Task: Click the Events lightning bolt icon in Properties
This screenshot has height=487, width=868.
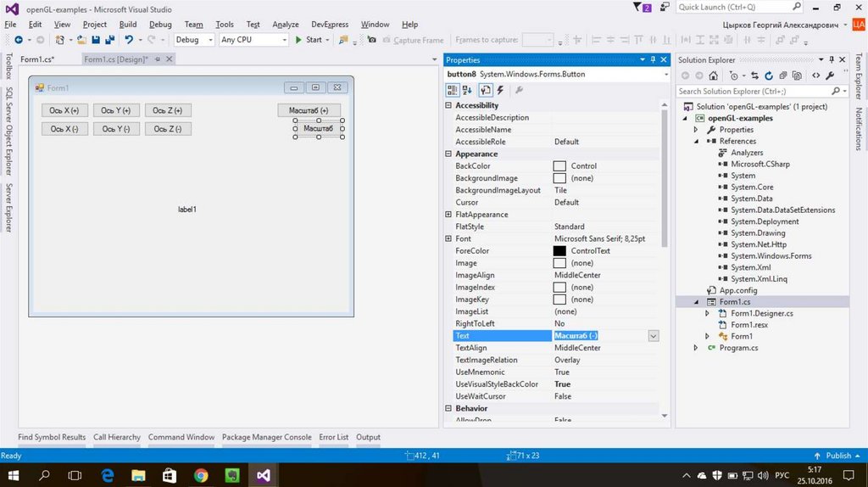Action: (500, 90)
